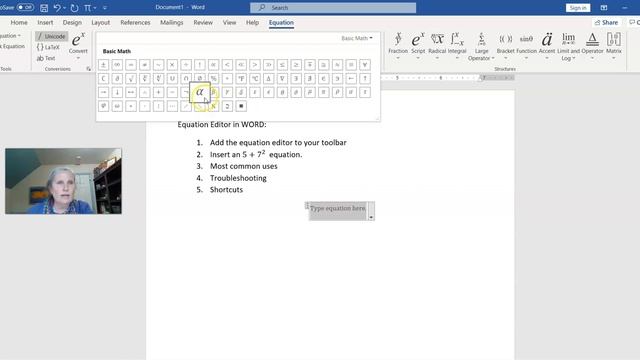
Task: Expand the Function structures menu
Action: point(526,46)
